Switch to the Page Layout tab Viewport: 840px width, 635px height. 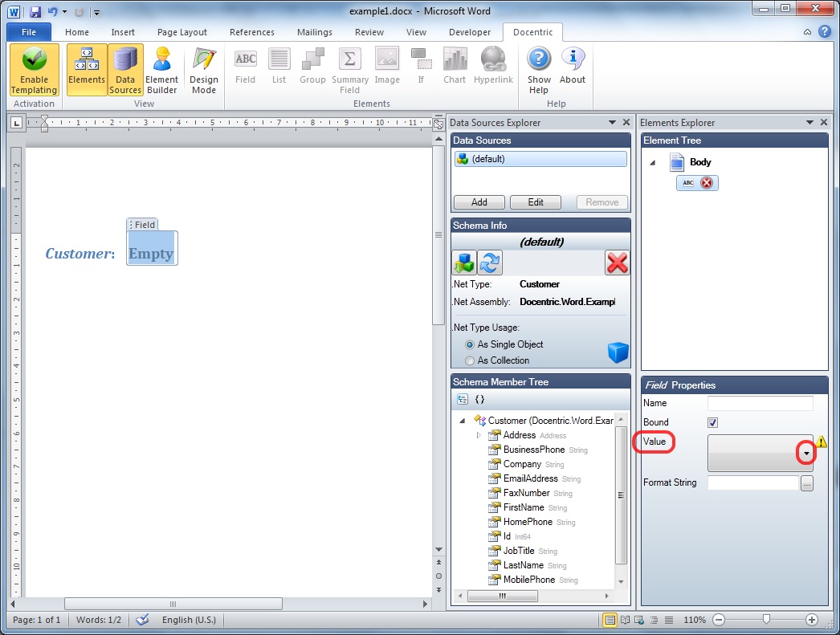click(x=182, y=32)
